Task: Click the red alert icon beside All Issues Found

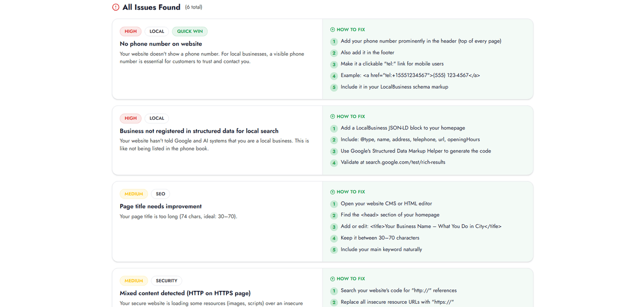Action: [x=115, y=8]
